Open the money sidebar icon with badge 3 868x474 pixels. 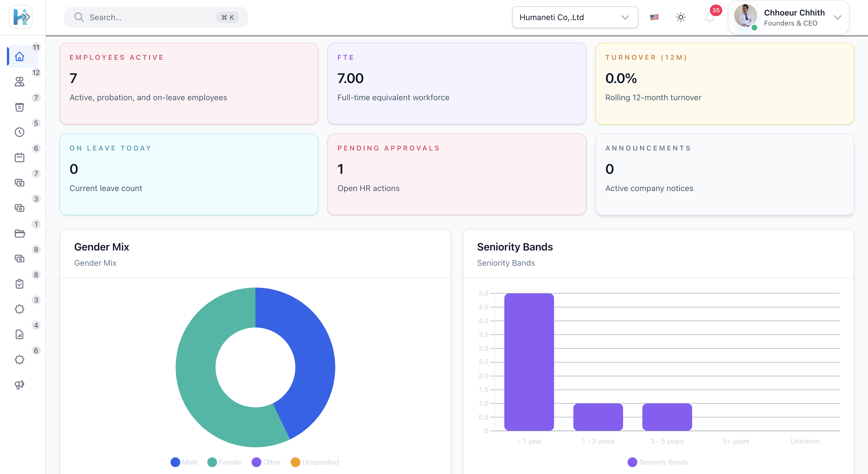(x=20, y=208)
